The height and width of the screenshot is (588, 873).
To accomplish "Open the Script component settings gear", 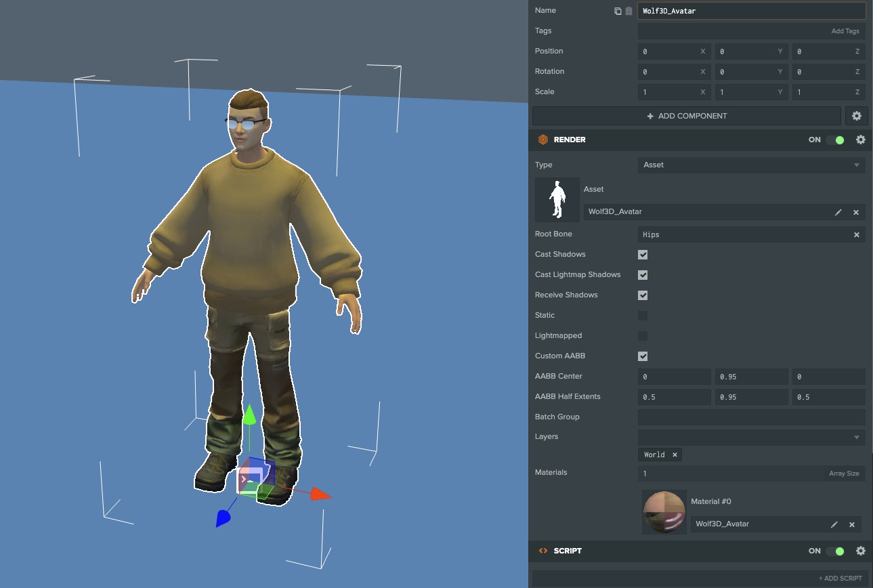I will tap(860, 551).
